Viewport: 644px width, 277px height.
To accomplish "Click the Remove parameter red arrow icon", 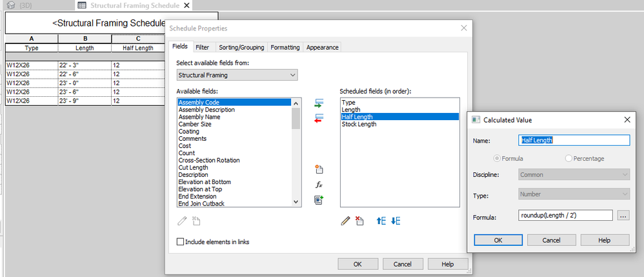I will (319, 118).
